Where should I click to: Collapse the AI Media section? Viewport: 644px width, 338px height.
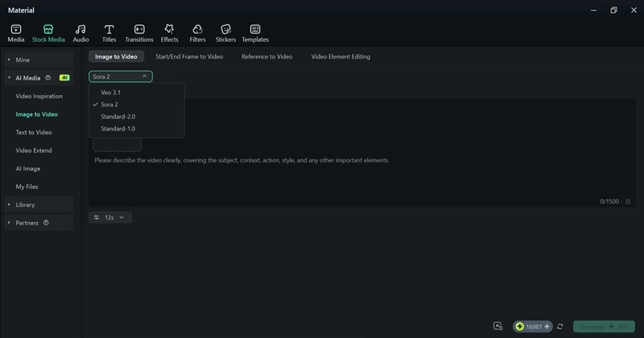[x=9, y=77]
